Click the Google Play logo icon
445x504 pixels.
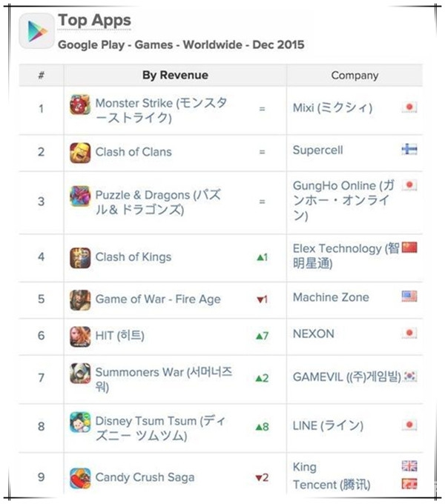36,31
